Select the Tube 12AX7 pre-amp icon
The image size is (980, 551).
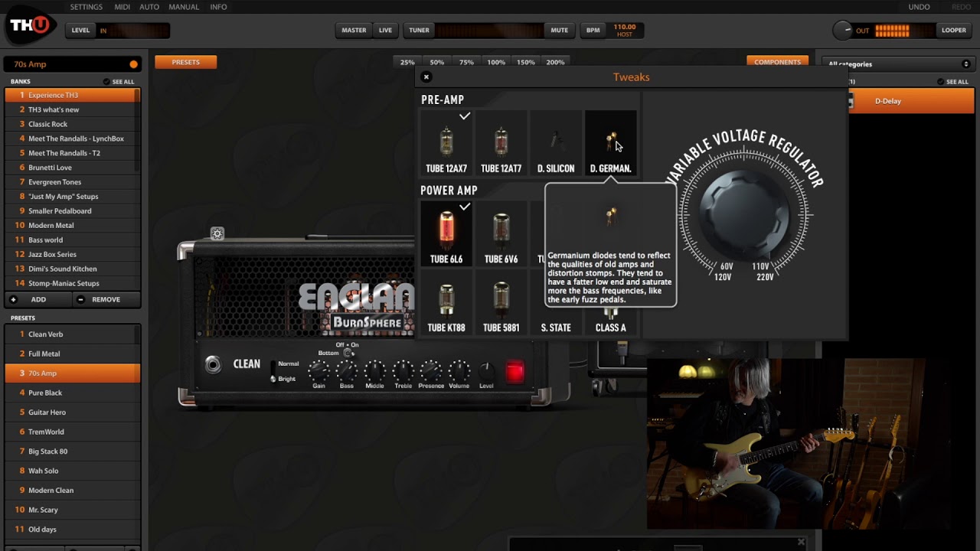pos(446,142)
